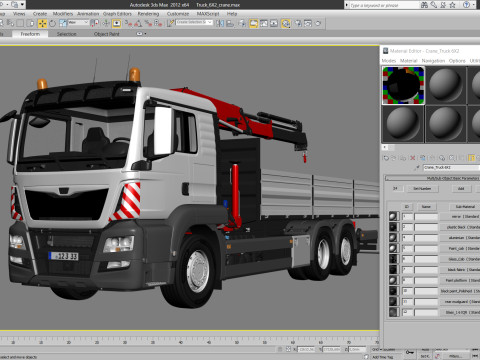Open the Graph Editors menu
Screen dimensions: 480x360
(x=117, y=14)
